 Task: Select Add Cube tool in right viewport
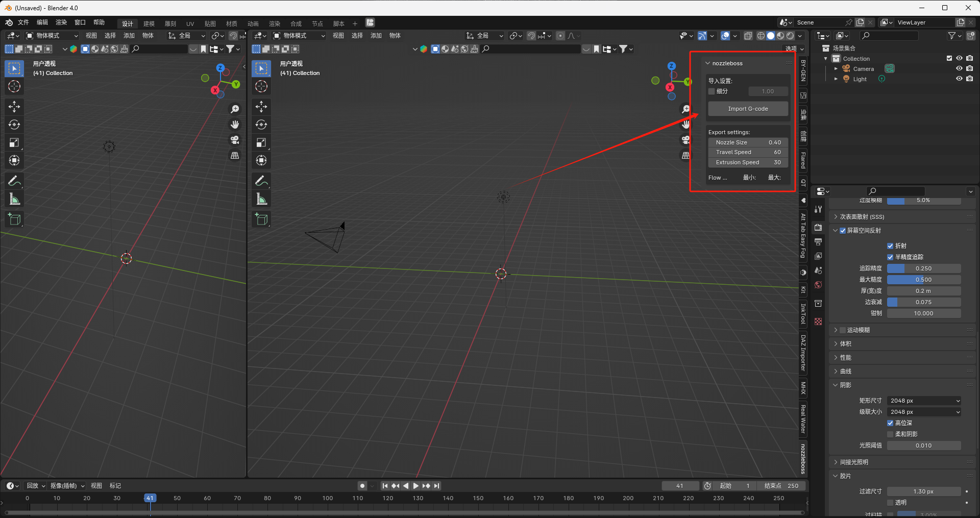click(x=261, y=219)
